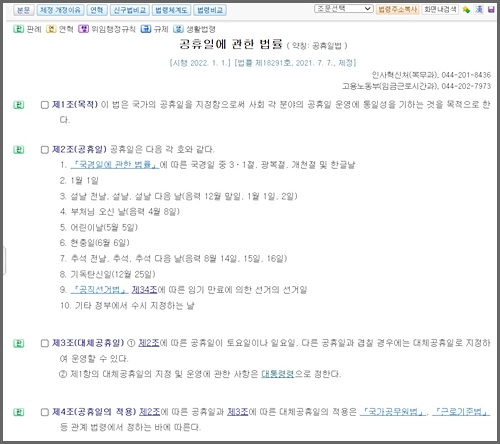Open the 제정·개정이유 tab
The width and height of the screenshot is (500, 444).
point(60,10)
